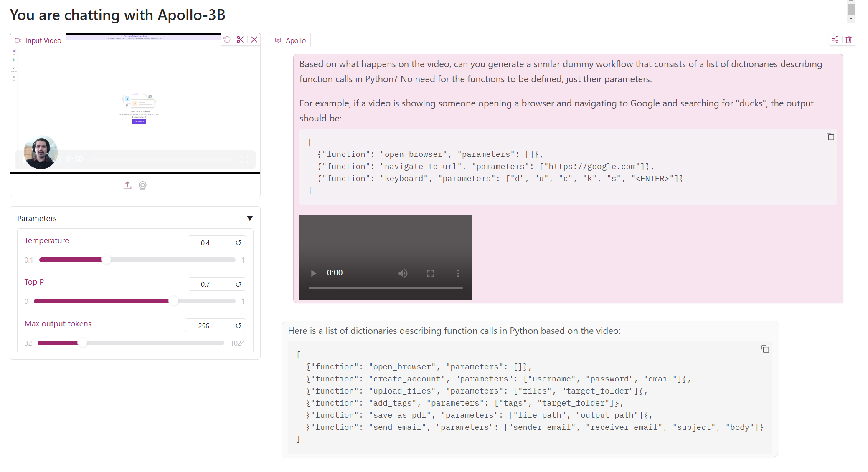Mute the chat message video
868x472 pixels.
point(403,273)
